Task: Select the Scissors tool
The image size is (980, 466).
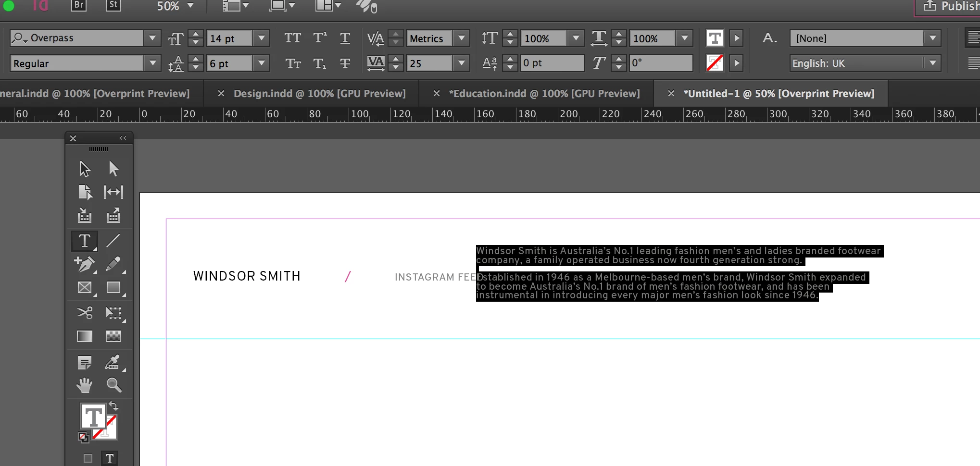Action: tap(85, 313)
